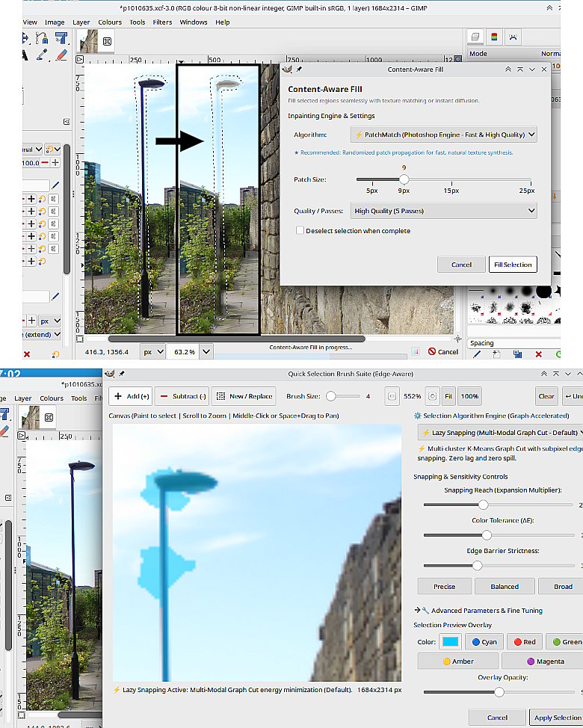583x728 pixels.
Task: Adjust the Brush Size slider handle
Action: tap(331, 396)
